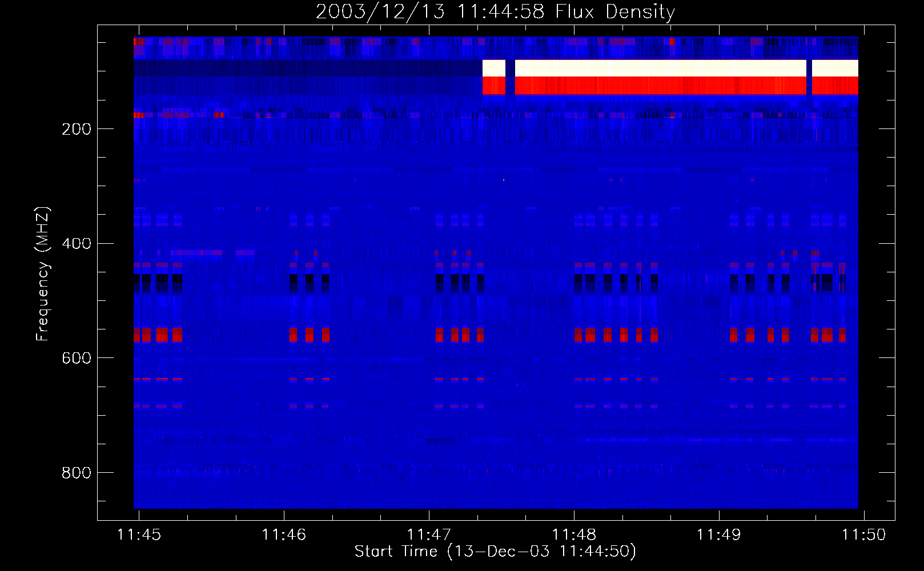Click the 600 frequency tick label

pyautogui.click(x=77, y=358)
